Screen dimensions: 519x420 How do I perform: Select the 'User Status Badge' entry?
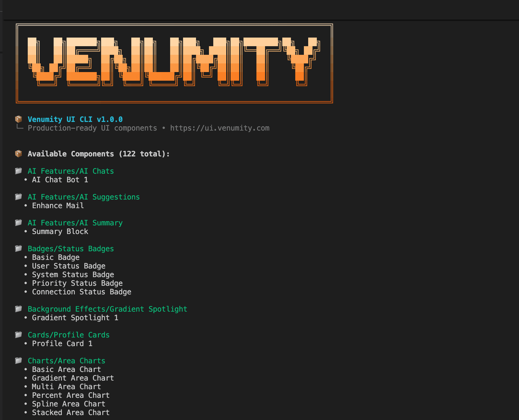coord(69,266)
